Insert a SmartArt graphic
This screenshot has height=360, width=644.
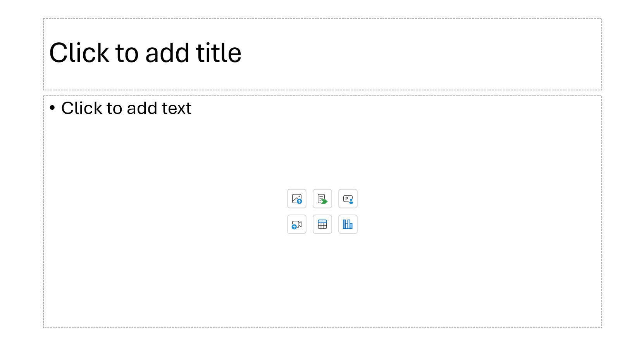pos(322,199)
